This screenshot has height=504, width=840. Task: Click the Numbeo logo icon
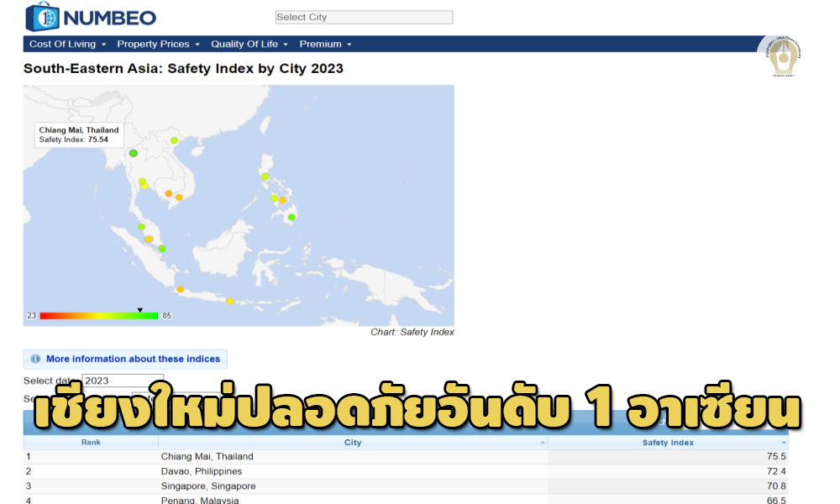coord(42,17)
